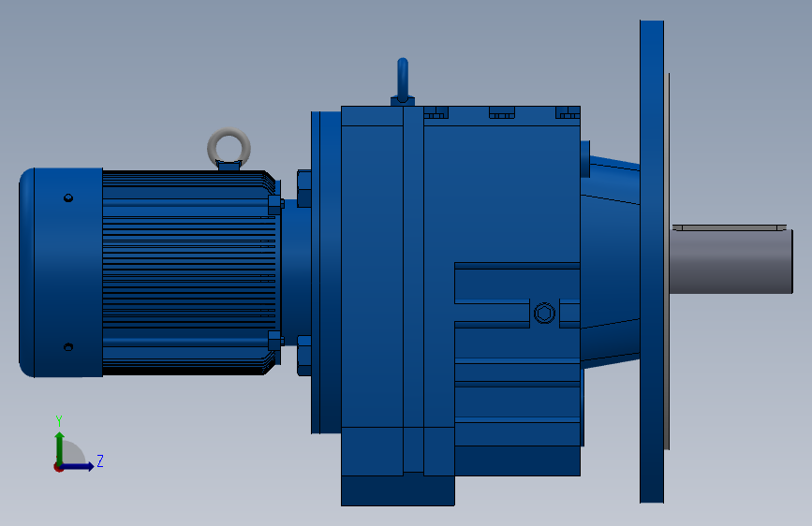Select the lower screw hole on the fan cover
This screenshot has width=812, height=526.
[x=68, y=347]
